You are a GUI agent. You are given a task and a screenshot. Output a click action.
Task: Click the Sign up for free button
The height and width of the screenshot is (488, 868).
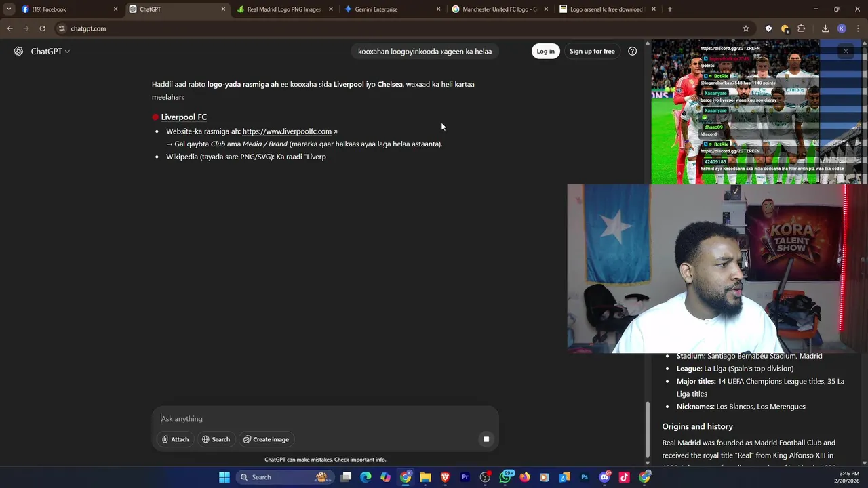click(592, 52)
